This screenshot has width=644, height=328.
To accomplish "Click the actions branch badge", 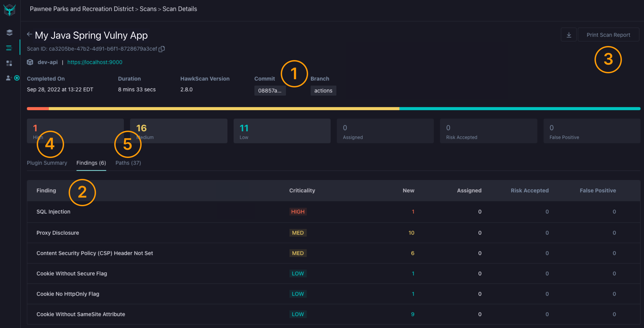I will pos(323,91).
